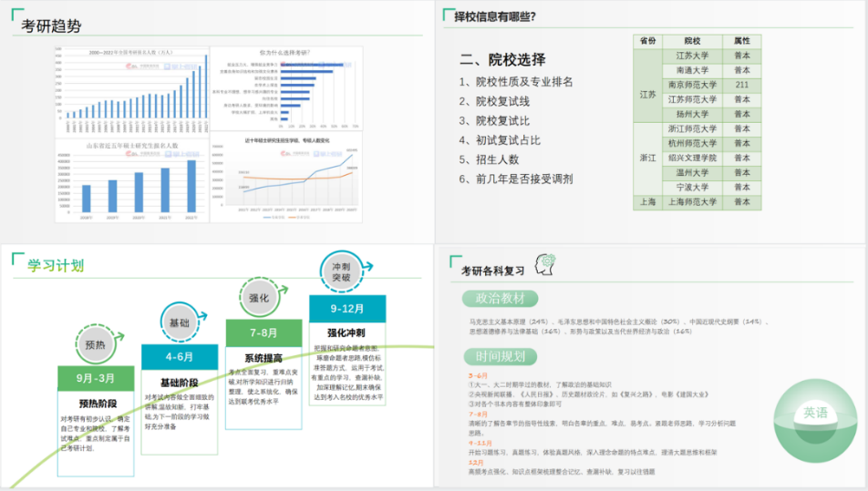
Task: Select the 强化 circle marker
Action: (x=259, y=298)
